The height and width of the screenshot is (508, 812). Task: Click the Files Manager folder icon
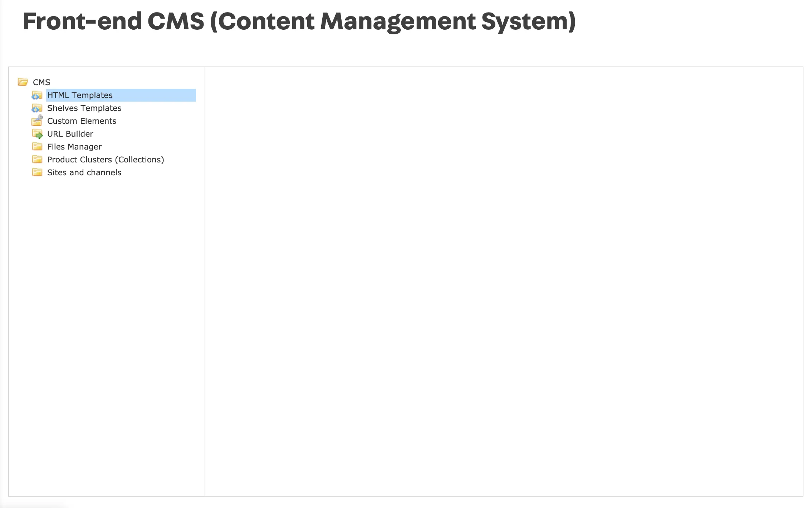tap(37, 147)
